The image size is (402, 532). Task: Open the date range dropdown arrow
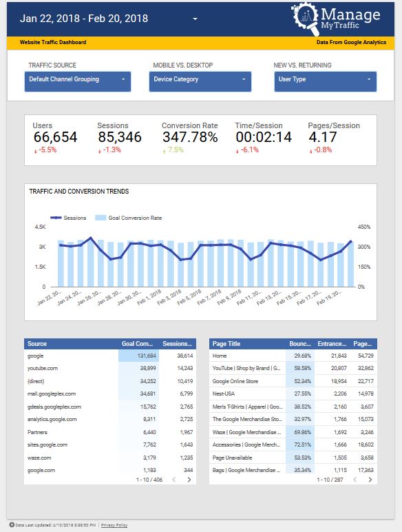tap(195, 19)
